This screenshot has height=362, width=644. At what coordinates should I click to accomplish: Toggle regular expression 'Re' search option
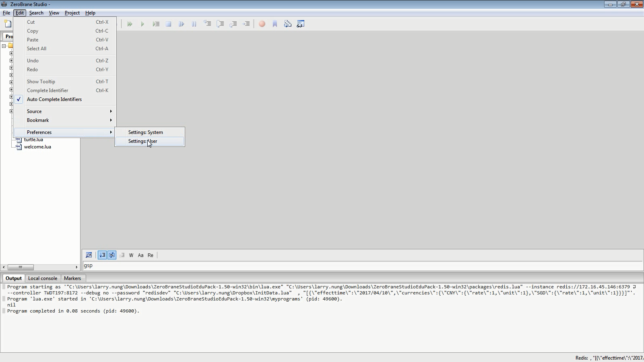[151, 255]
